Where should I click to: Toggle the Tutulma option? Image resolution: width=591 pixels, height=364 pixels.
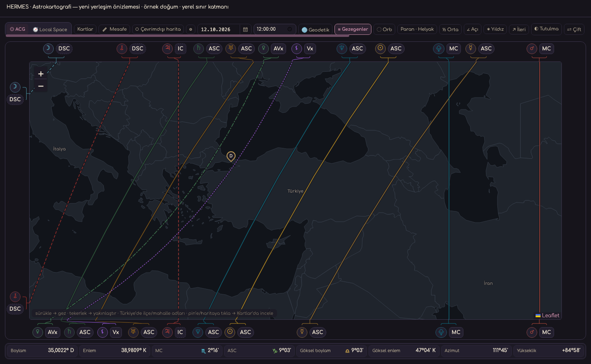[546, 29]
